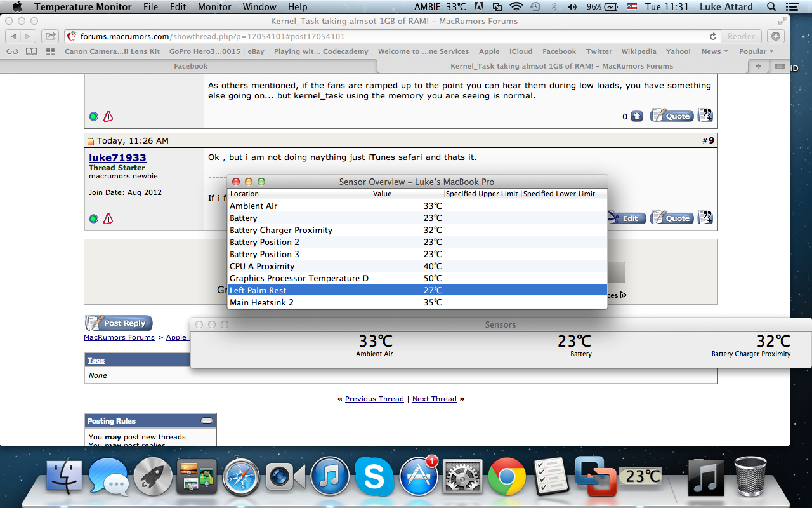Click Temperature Monitor 23°C Dock icon
This screenshot has height=508, width=812.
[x=640, y=476]
